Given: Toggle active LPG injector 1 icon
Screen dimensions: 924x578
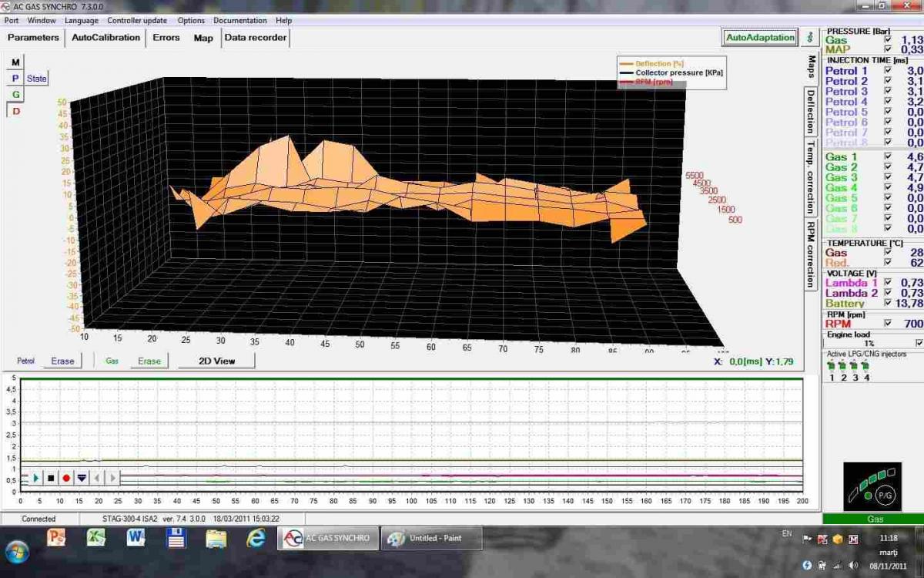Looking at the screenshot, I should pyautogui.click(x=832, y=366).
